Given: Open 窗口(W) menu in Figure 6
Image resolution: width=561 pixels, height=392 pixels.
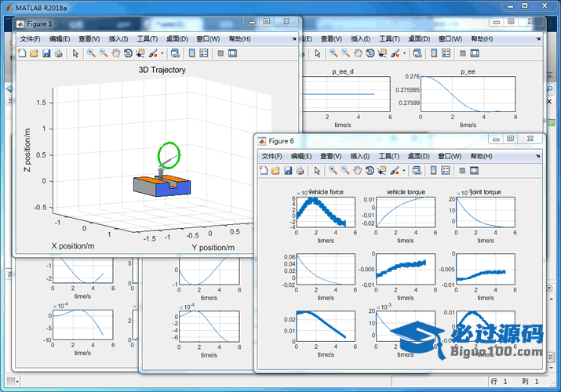Looking at the screenshot, I should (450, 156).
